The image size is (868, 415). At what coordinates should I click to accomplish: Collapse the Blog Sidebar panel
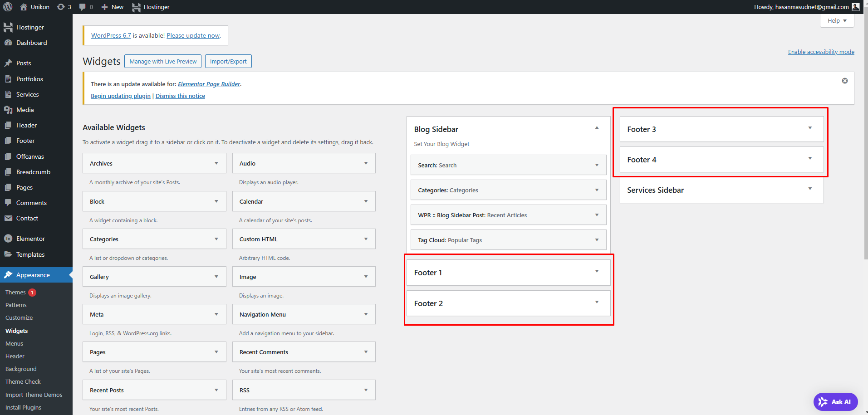click(x=597, y=128)
